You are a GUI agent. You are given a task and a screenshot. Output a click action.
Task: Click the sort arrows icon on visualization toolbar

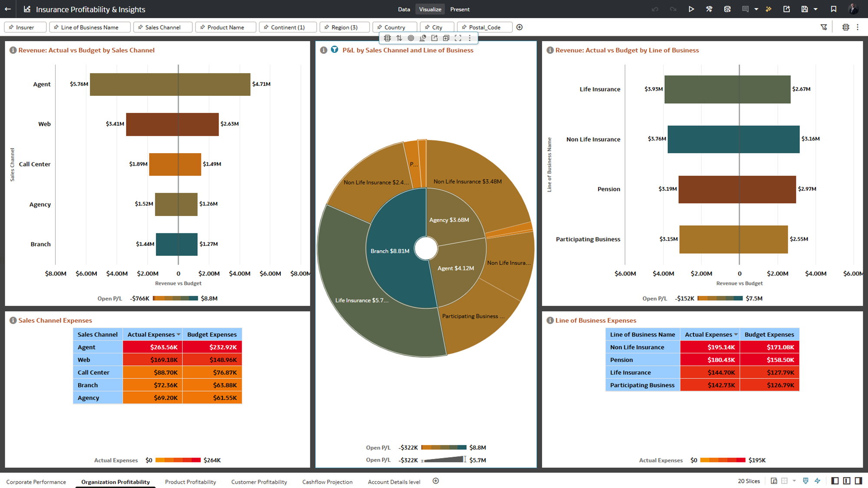(x=399, y=38)
